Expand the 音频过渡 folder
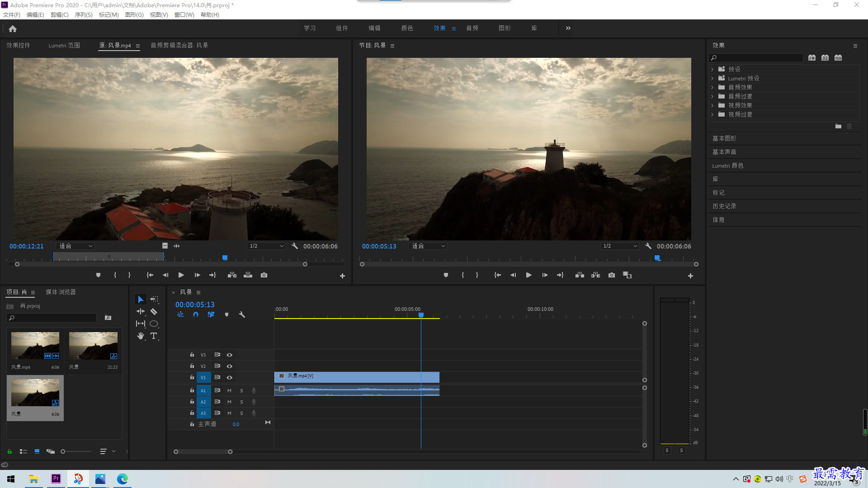 coord(712,96)
